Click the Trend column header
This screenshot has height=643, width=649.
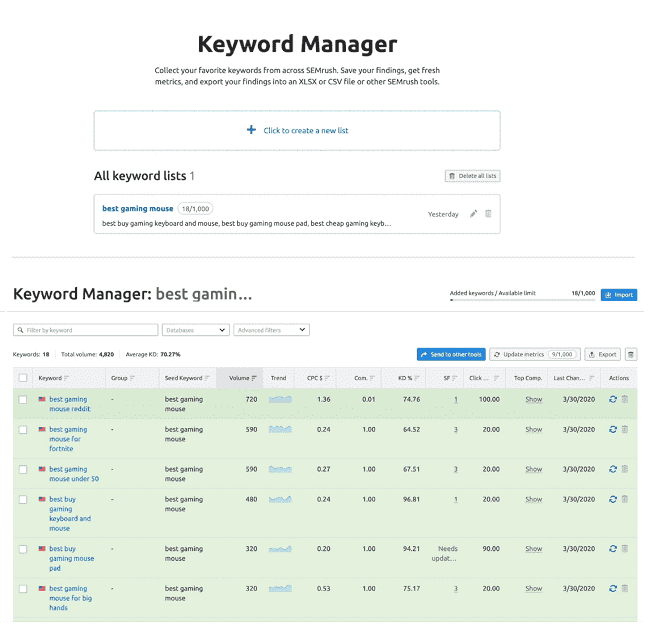pos(279,378)
